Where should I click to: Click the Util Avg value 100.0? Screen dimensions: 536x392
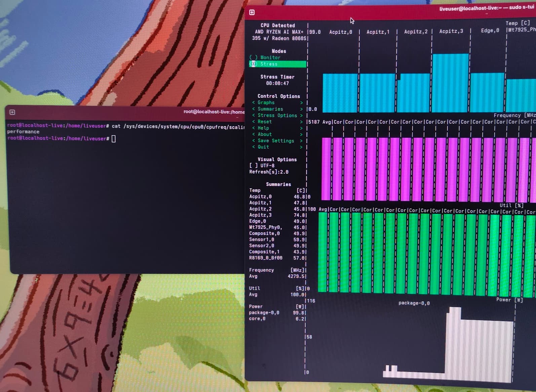297,295
